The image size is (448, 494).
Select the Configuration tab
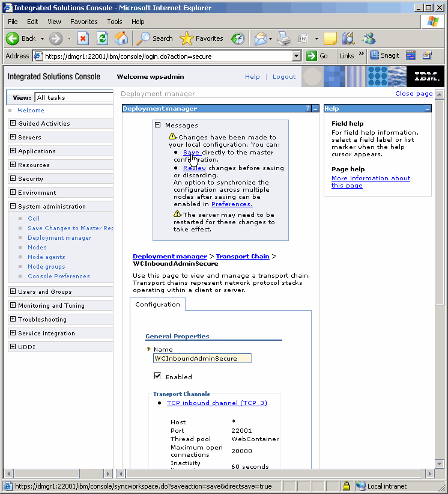point(157,304)
